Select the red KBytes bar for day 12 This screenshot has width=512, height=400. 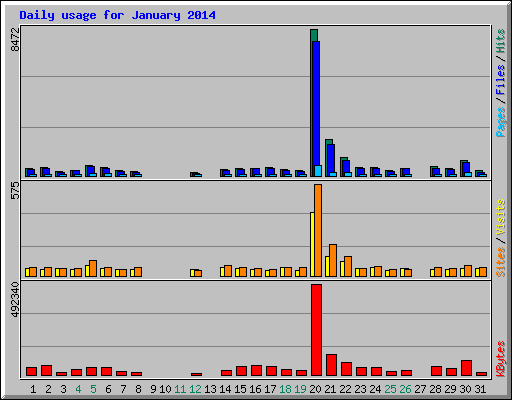(x=196, y=374)
